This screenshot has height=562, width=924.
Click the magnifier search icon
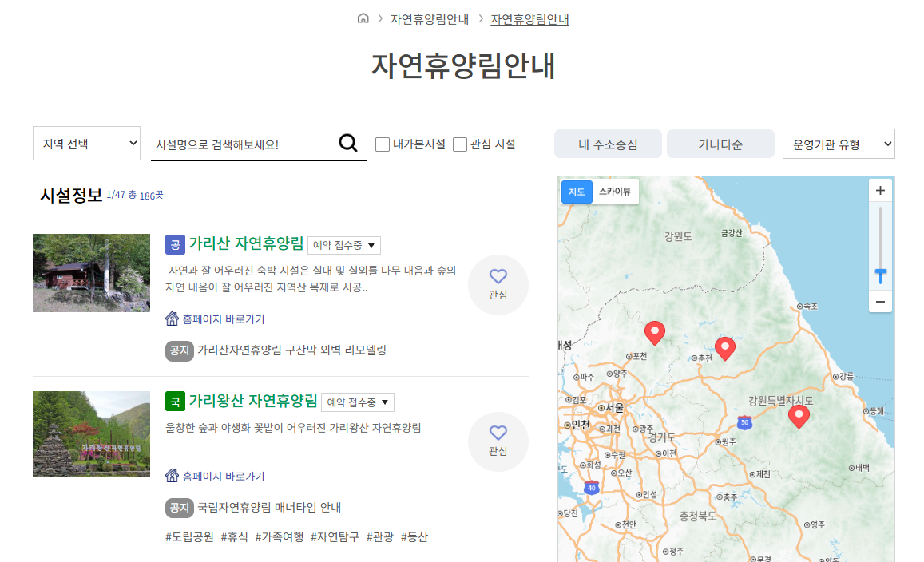pos(348,143)
